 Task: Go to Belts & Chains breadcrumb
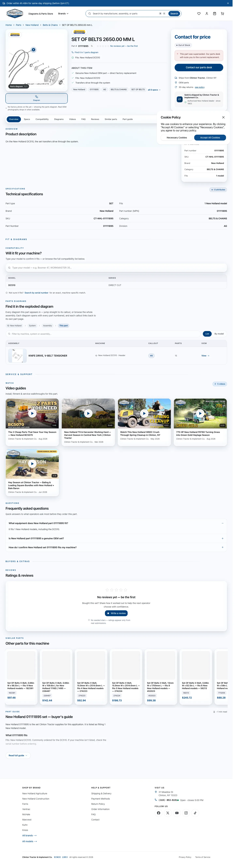(x=50, y=25)
